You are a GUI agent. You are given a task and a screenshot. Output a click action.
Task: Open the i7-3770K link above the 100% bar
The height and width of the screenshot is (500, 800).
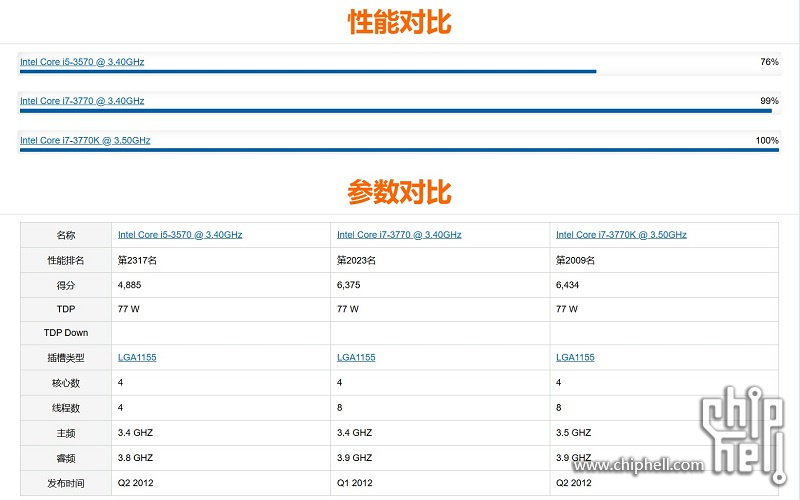tap(85, 140)
